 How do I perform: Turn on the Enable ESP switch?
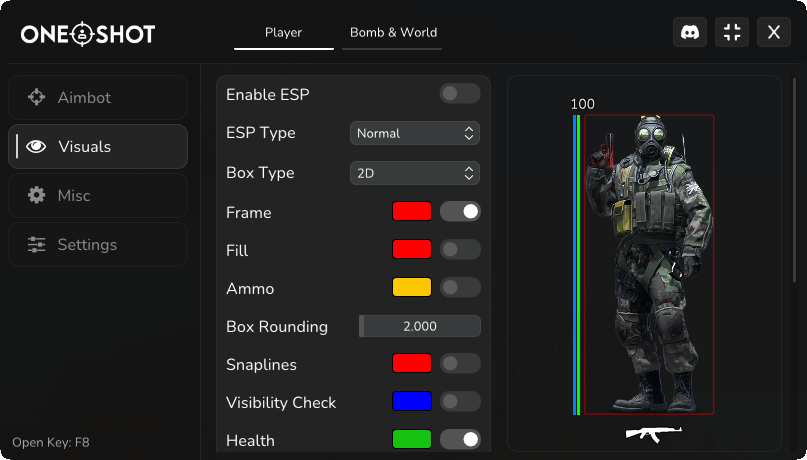point(460,94)
